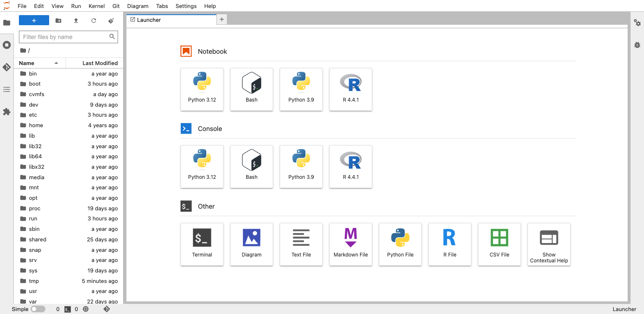
Task: Refresh the file browser list
Action: 94,21
